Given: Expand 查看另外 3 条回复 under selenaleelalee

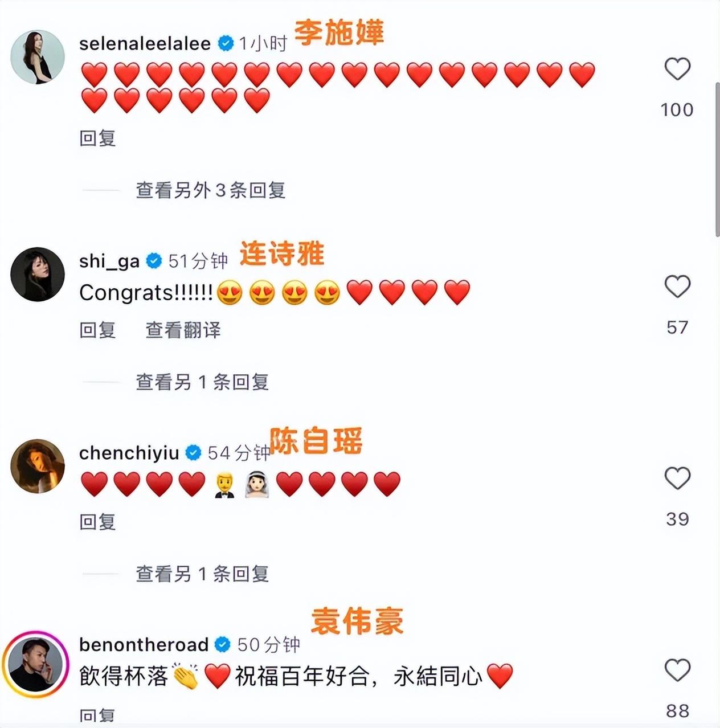Looking at the screenshot, I should click(210, 190).
